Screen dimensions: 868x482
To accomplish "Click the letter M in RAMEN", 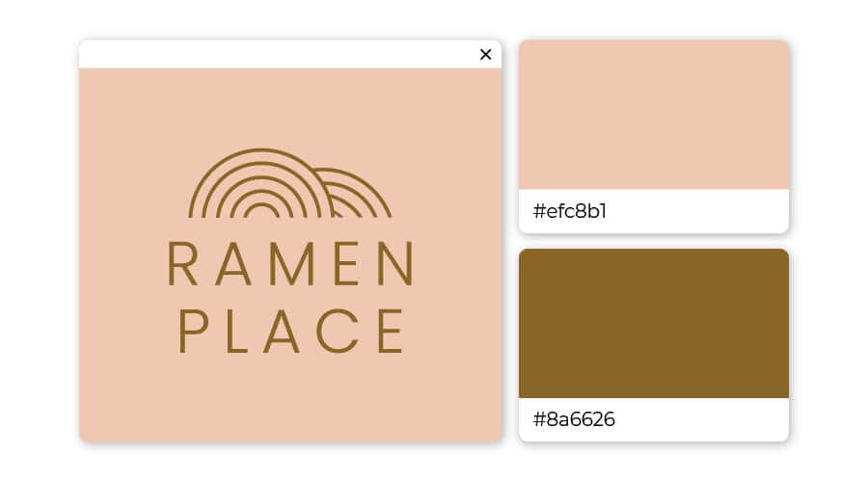I will click(x=295, y=264).
